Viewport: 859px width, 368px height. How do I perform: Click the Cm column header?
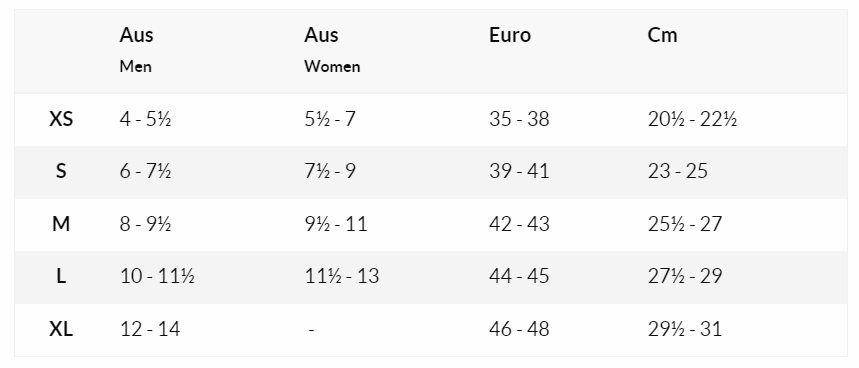click(x=662, y=36)
